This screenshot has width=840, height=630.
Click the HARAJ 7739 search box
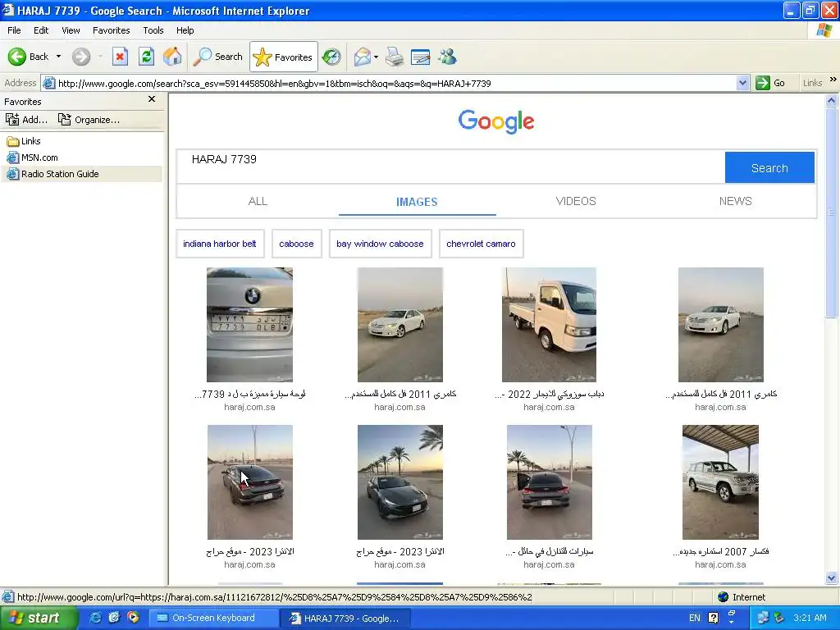[x=450, y=167]
